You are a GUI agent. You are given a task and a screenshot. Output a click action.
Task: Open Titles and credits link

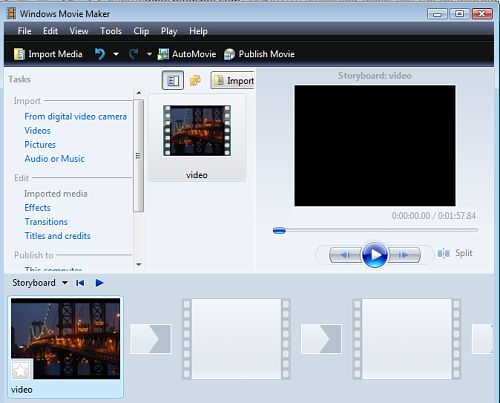[58, 236]
